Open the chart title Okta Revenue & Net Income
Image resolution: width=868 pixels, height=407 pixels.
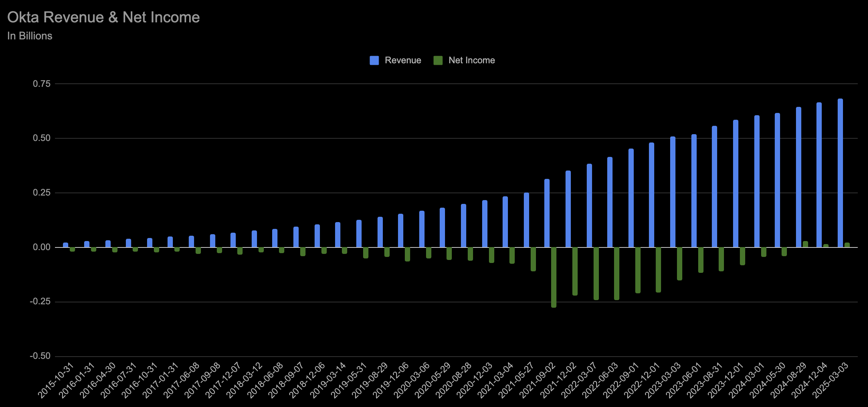click(x=103, y=17)
